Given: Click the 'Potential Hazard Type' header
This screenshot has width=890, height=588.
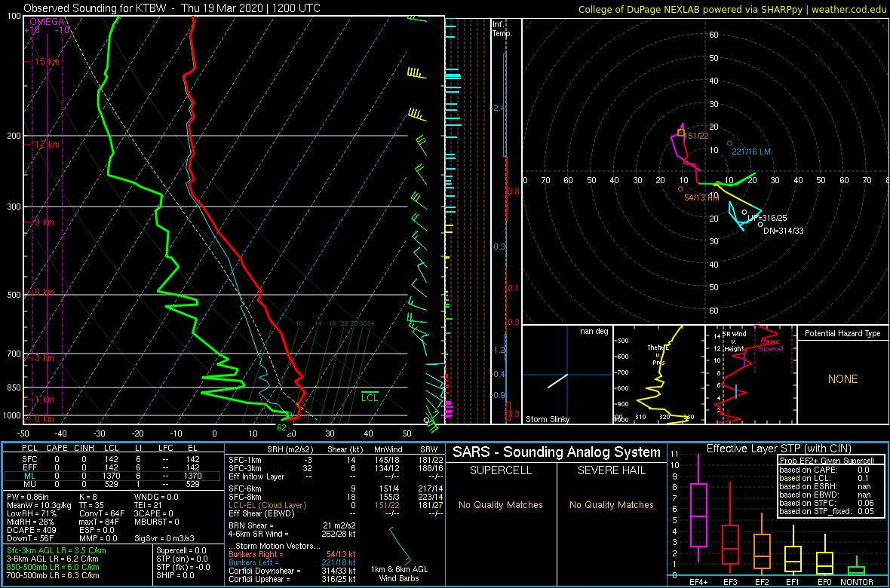Looking at the screenshot, I should (x=842, y=334).
